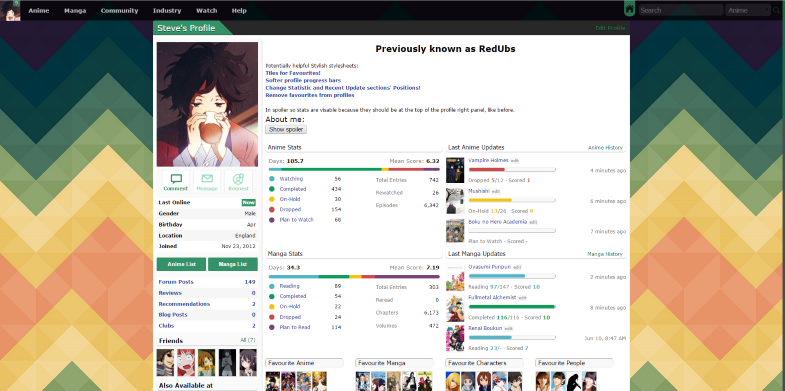
Task: Click the first friend avatar
Action: pyautogui.click(x=165, y=362)
